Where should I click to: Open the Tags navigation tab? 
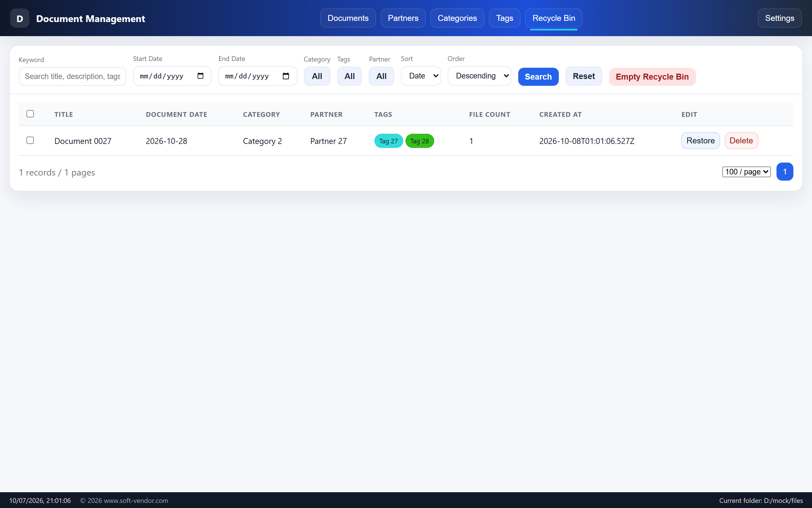(x=505, y=18)
